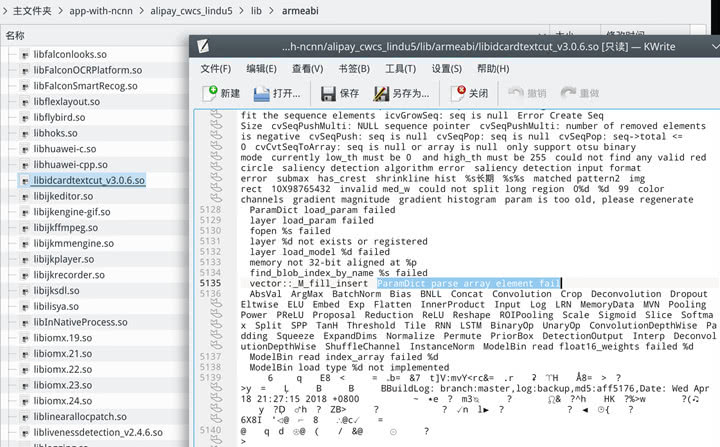Click the Open file toolbar button
Screen dimensions: 720x447
click(x=277, y=94)
